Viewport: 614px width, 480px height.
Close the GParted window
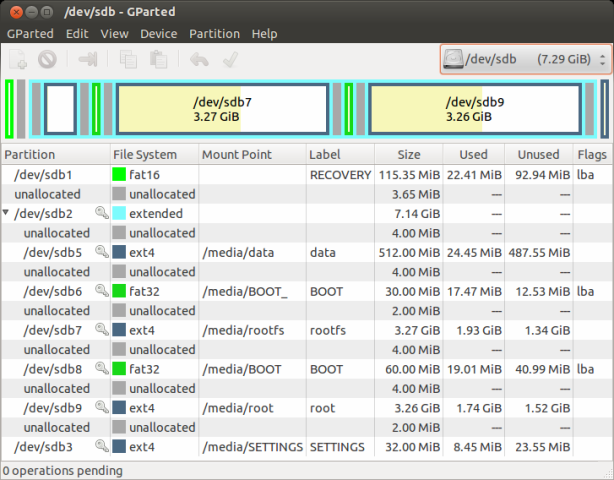pyautogui.click(x=16, y=12)
